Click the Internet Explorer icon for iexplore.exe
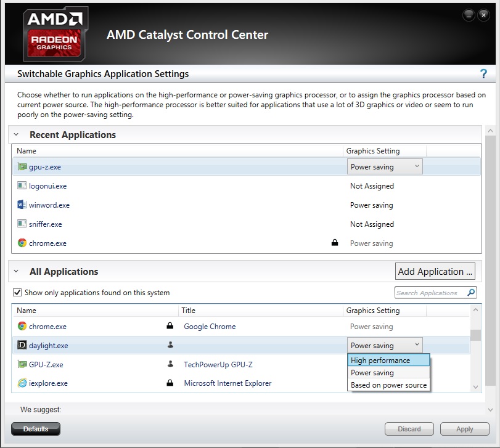The image size is (500, 448). (x=22, y=383)
